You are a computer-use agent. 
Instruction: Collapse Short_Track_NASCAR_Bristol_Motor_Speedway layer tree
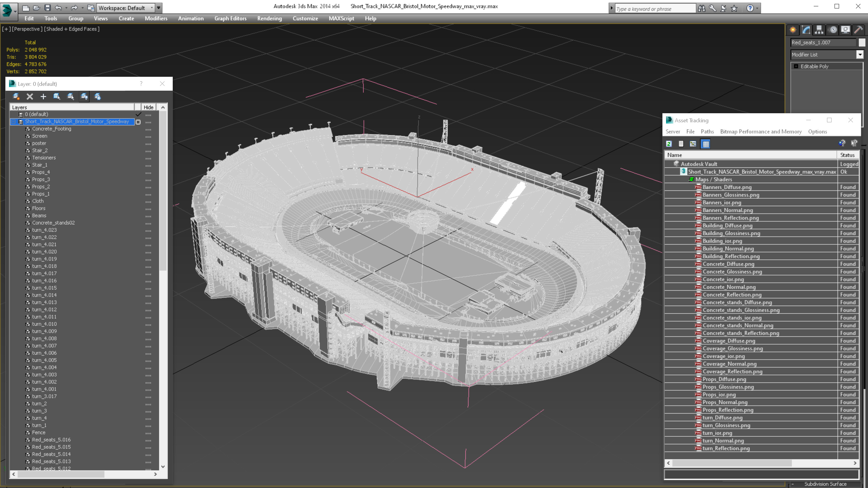(x=14, y=122)
